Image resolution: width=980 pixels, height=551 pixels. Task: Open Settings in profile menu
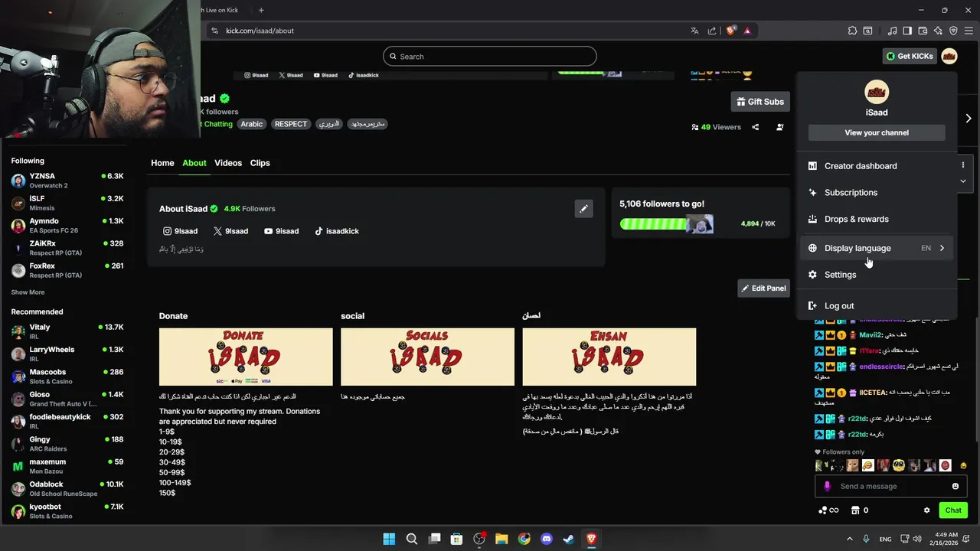(877, 275)
